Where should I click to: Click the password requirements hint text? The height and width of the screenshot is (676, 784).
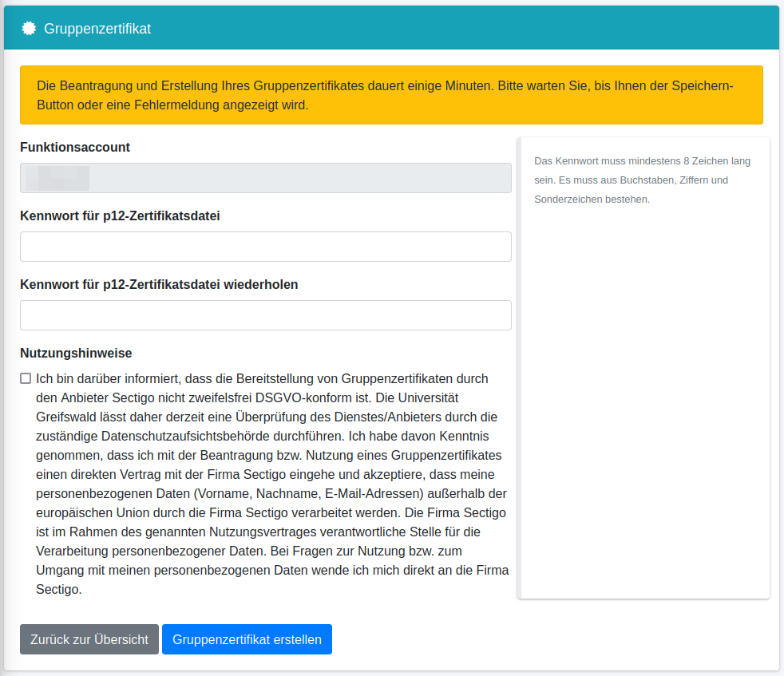point(642,180)
